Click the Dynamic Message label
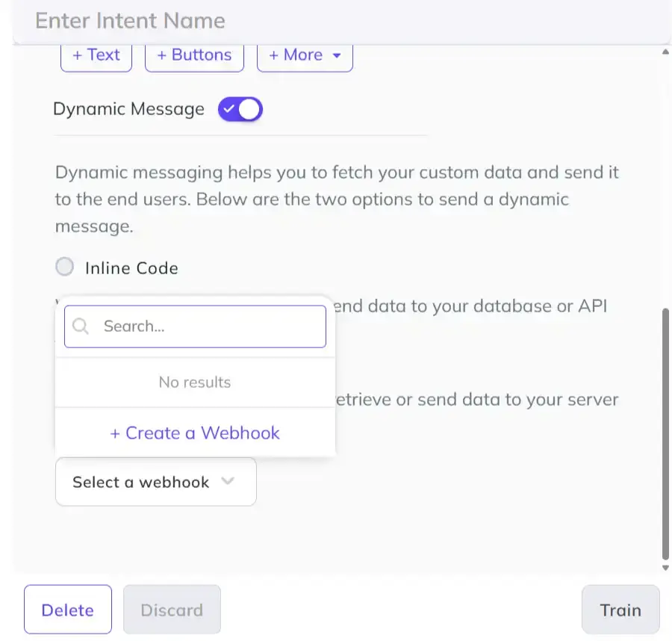This screenshot has width=672, height=641. pos(129,109)
